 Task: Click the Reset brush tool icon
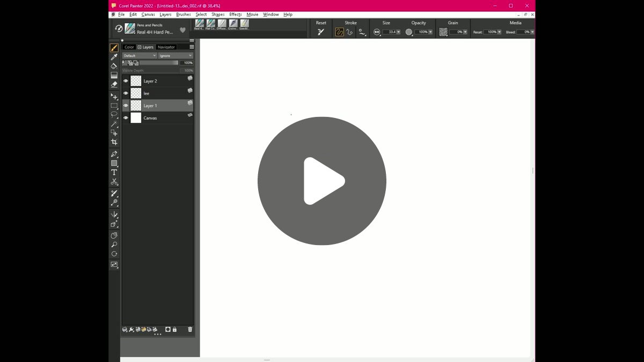[x=321, y=32]
